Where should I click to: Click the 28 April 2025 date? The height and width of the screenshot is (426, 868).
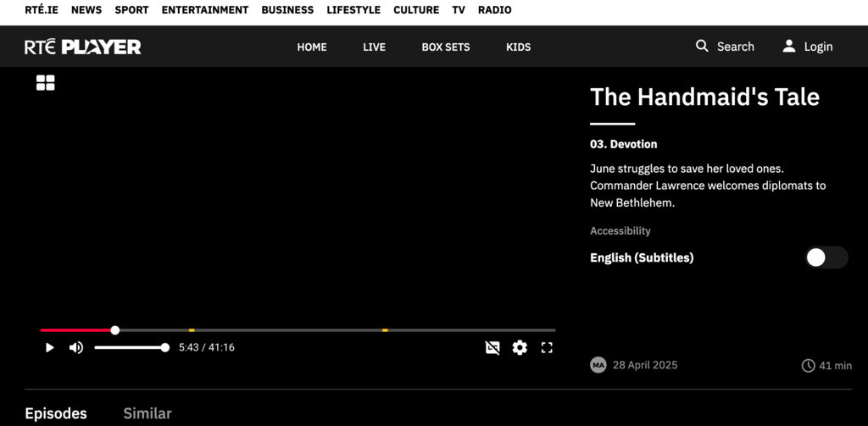click(x=645, y=365)
